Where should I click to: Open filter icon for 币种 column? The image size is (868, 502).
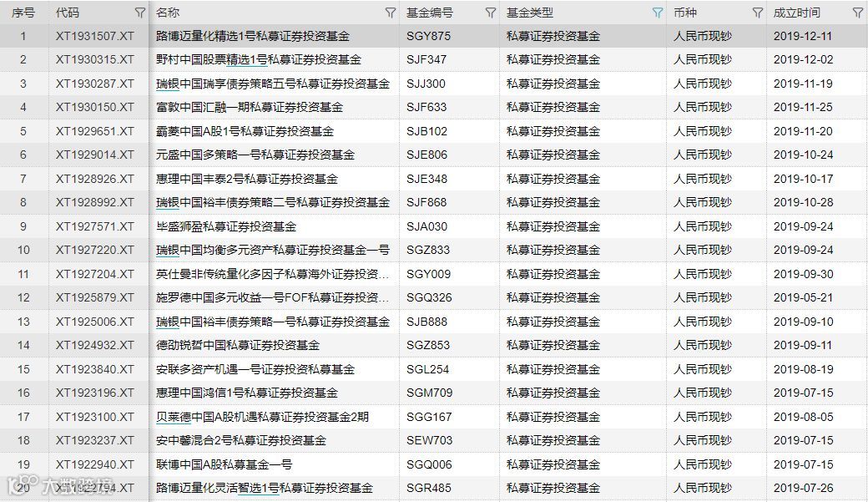(758, 13)
